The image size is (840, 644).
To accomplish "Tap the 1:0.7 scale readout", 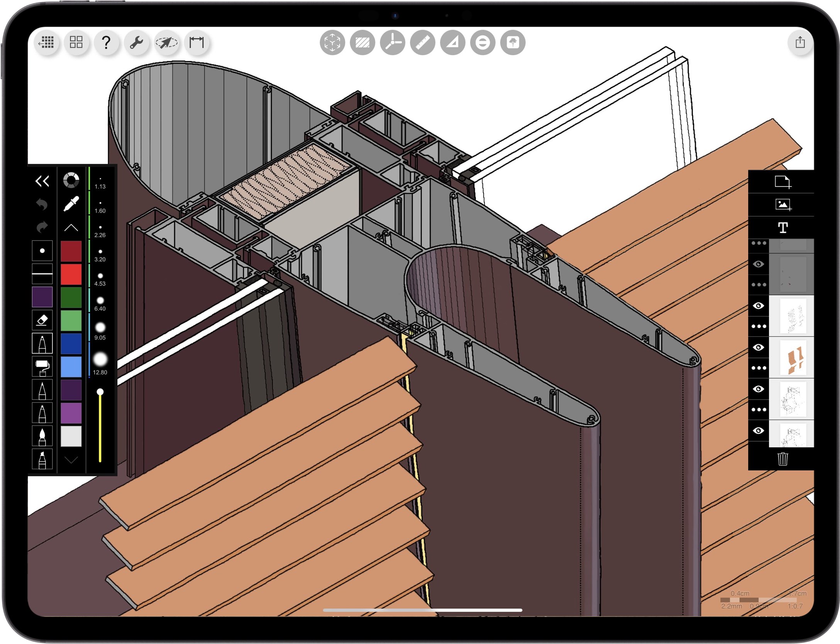I will pyautogui.click(x=795, y=606).
